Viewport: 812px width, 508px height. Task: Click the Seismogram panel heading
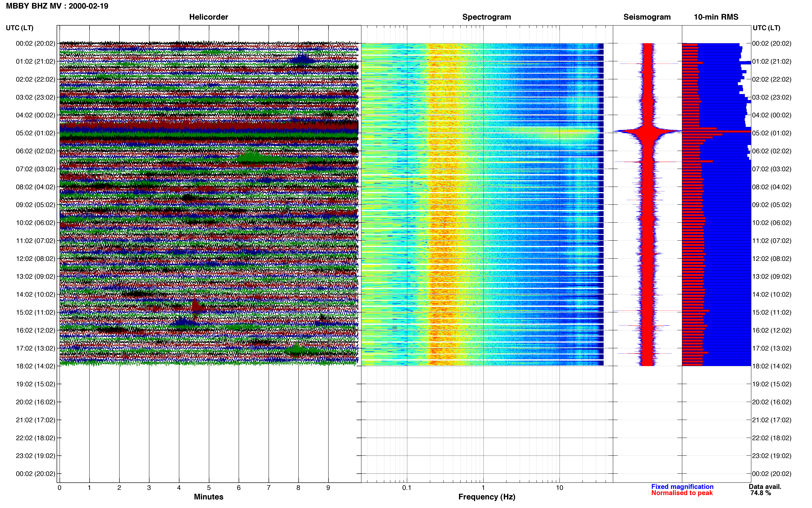pyautogui.click(x=647, y=17)
